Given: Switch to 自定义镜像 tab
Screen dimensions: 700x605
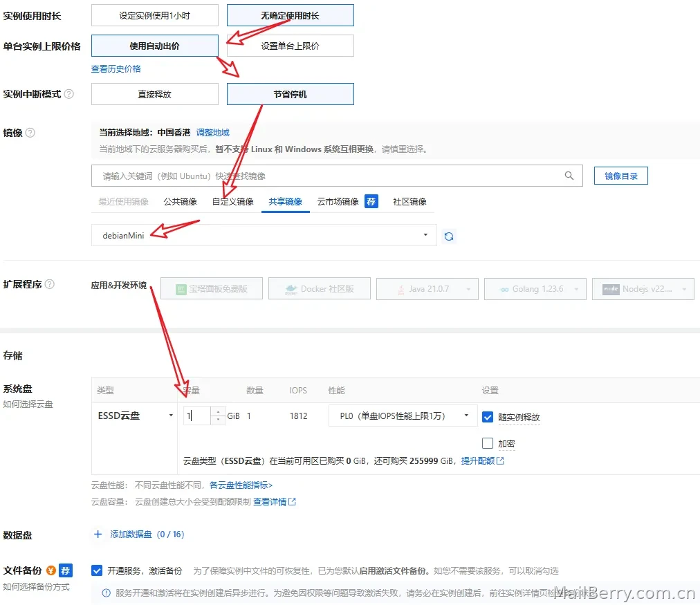Looking at the screenshot, I should click(x=233, y=202).
